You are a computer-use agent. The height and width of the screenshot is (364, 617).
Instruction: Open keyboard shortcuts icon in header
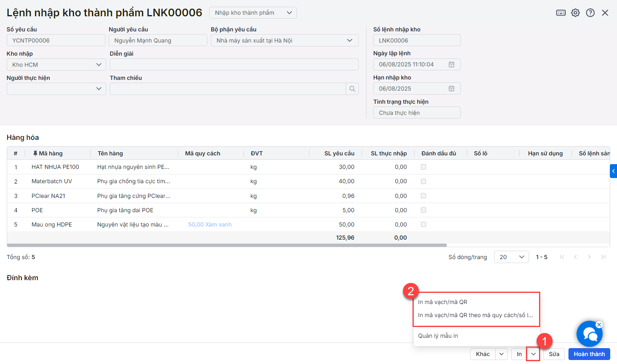point(561,13)
